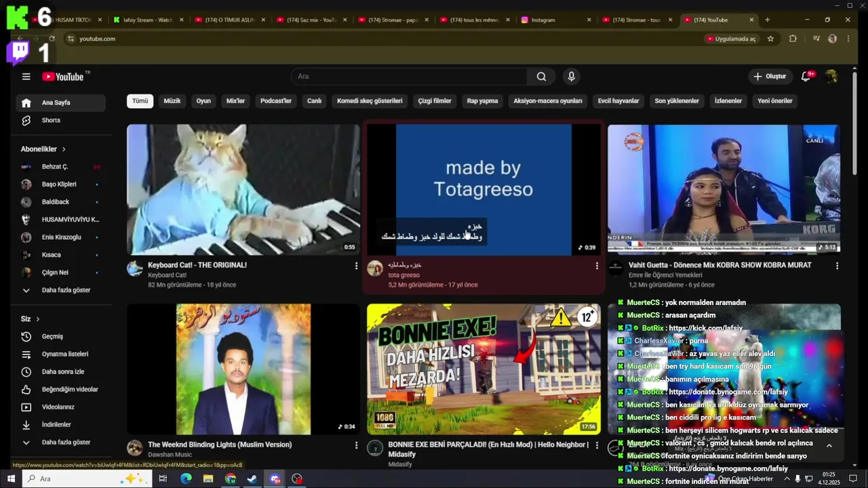
Task: Click the search magnifier button
Action: [541, 77]
